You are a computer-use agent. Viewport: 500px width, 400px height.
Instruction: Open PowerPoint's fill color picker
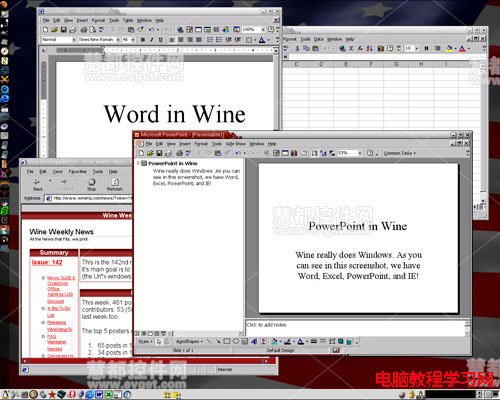coord(274,341)
